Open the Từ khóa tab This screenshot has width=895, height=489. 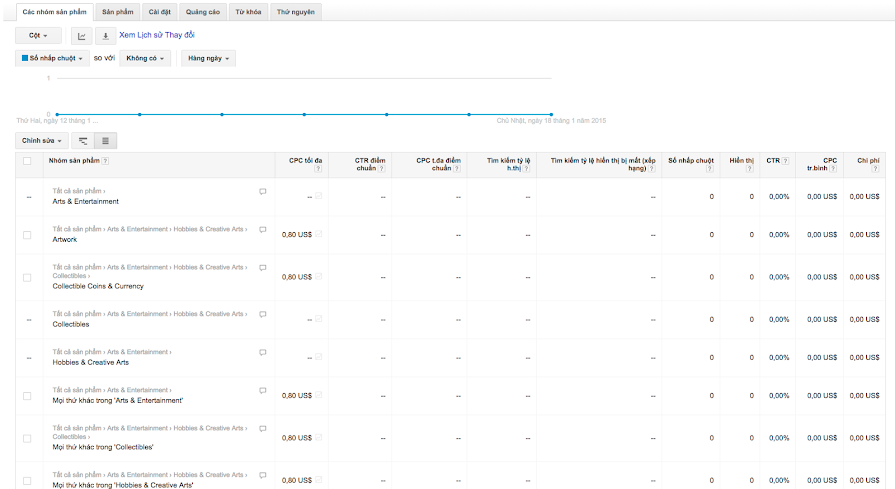click(247, 11)
